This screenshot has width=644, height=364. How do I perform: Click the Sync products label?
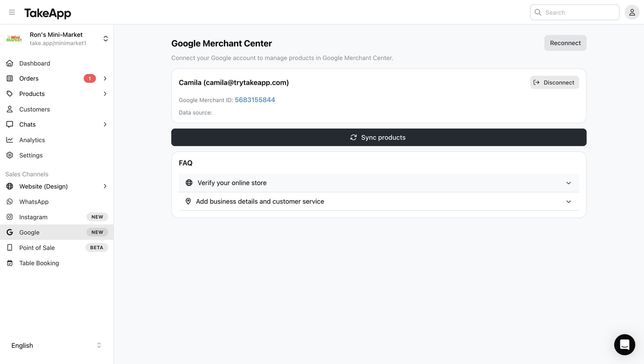383,137
